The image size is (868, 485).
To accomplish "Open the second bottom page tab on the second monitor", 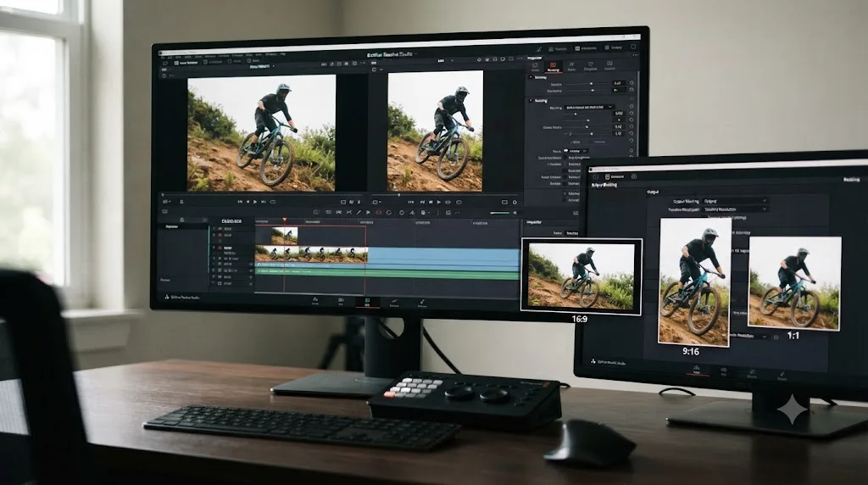I will click(x=724, y=371).
